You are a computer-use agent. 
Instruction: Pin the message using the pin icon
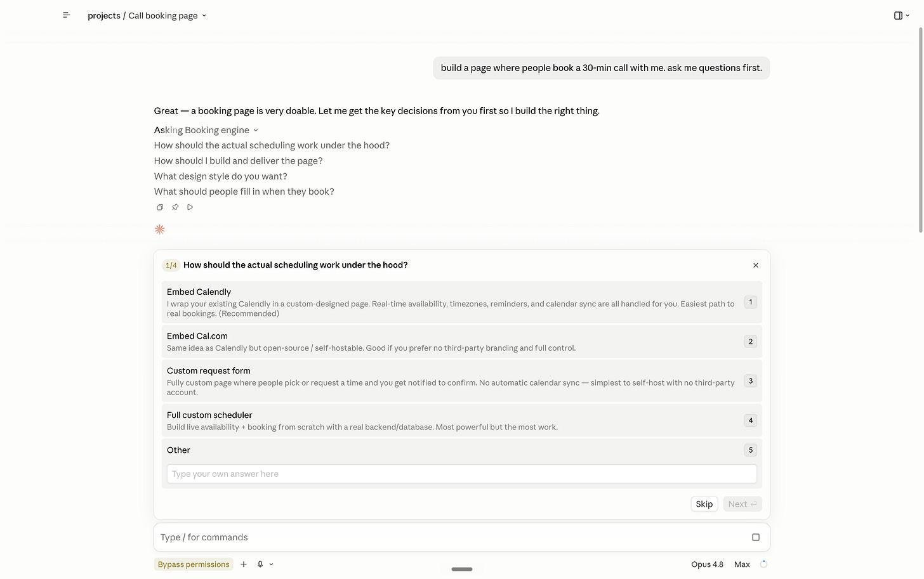[x=175, y=207]
